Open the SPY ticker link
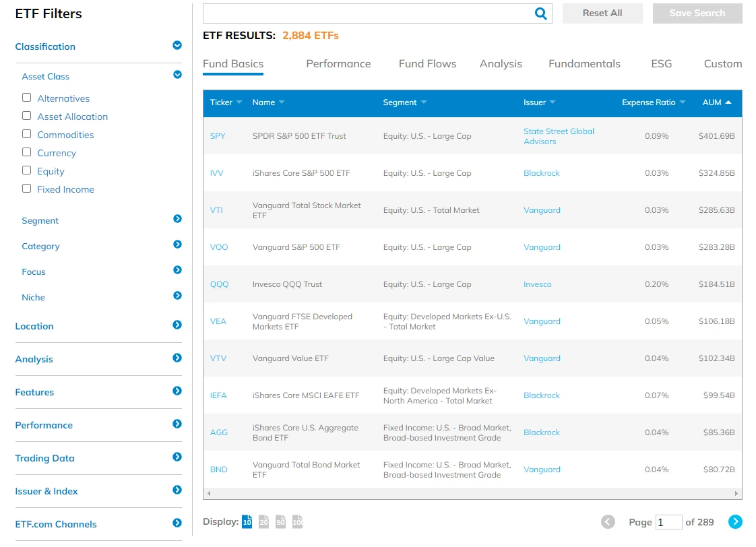This screenshot has width=756, height=547. 218,136
